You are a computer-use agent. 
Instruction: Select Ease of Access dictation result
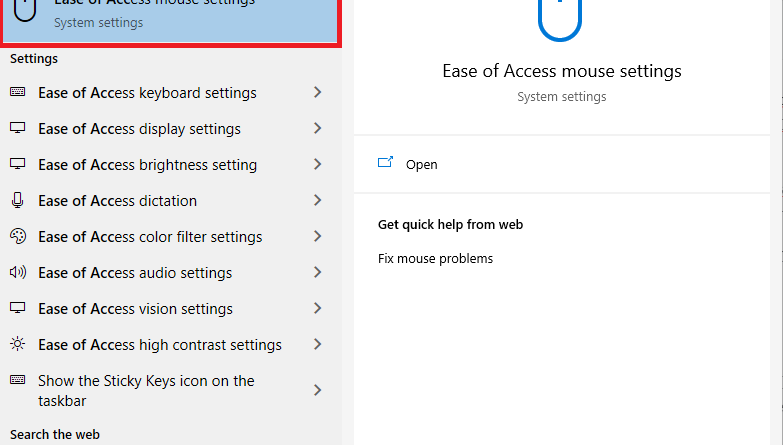171,201
